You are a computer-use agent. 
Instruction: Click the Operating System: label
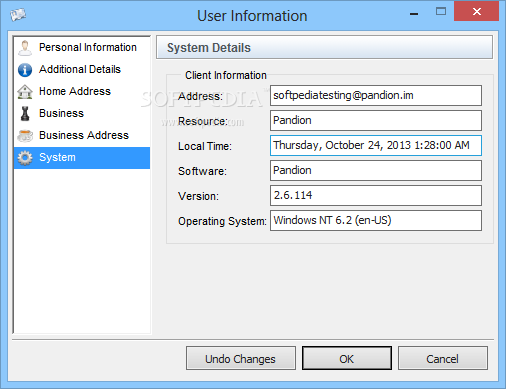point(222,221)
